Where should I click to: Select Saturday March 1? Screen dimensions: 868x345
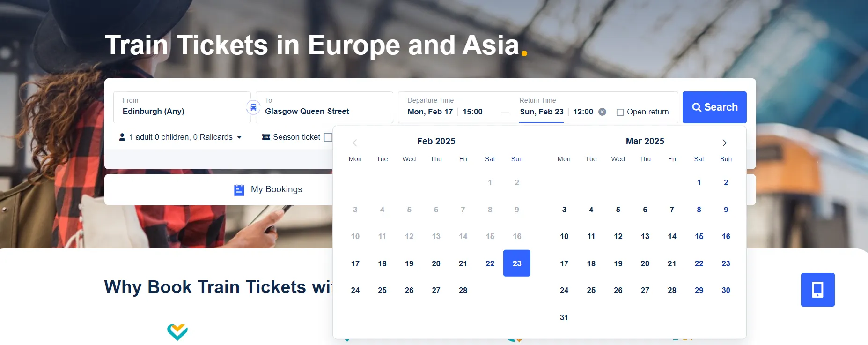[x=699, y=182]
